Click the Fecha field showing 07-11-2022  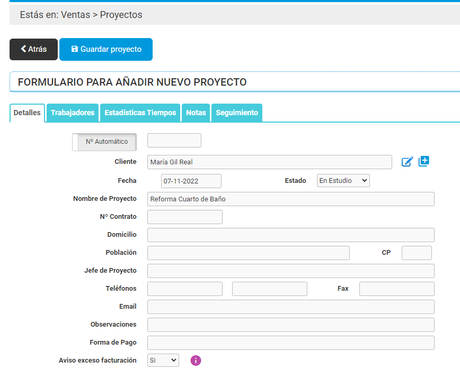pos(191,181)
